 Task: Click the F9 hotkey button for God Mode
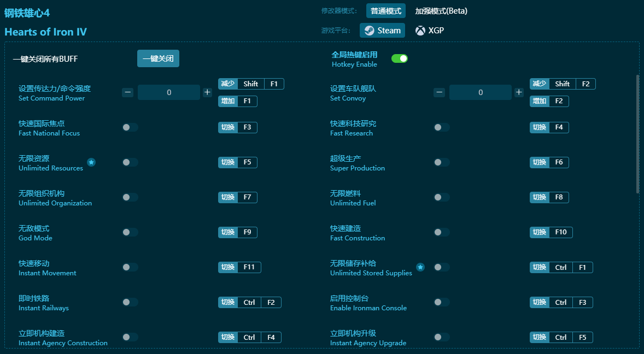(x=247, y=232)
